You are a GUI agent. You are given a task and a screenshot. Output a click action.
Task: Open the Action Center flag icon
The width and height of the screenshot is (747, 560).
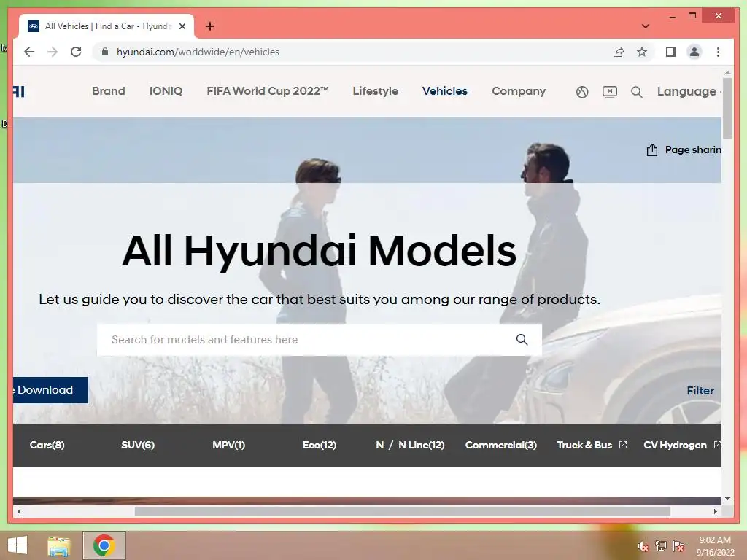click(x=678, y=545)
